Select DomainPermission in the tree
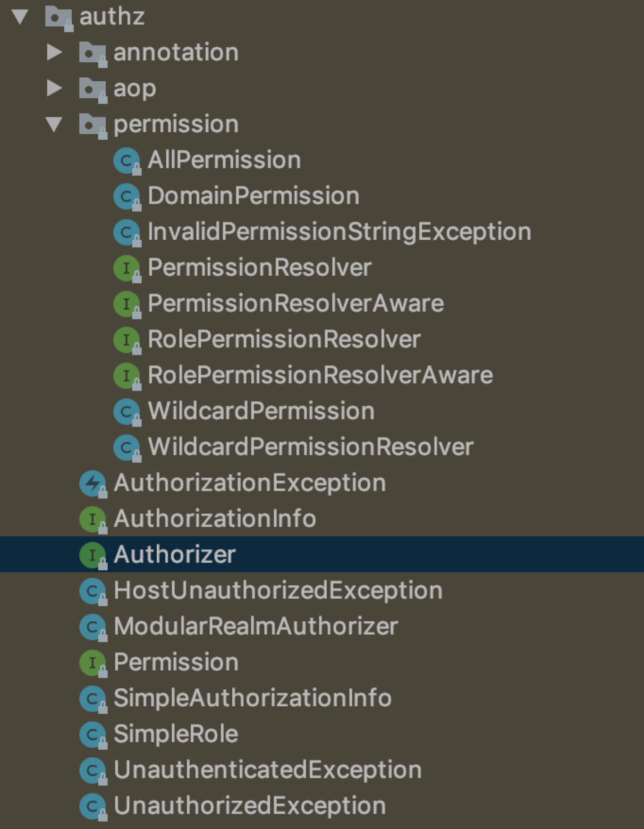 coord(253,196)
